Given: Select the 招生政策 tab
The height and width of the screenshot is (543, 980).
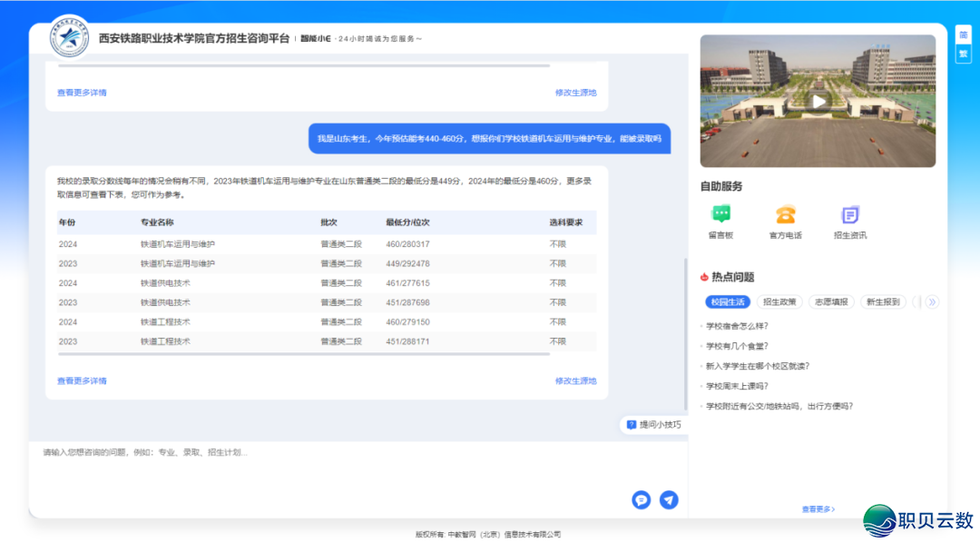Looking at the screenshot, I should point(779,302).
